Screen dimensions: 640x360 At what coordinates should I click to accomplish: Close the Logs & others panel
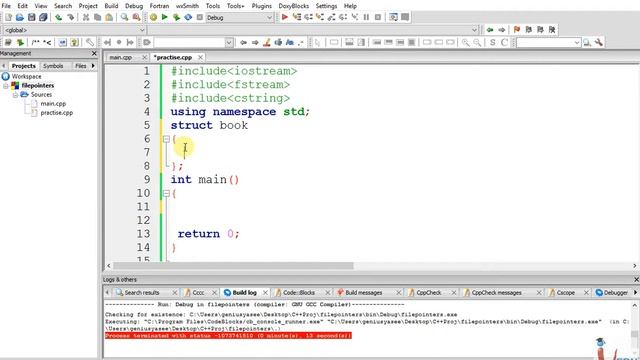[636, 280]
